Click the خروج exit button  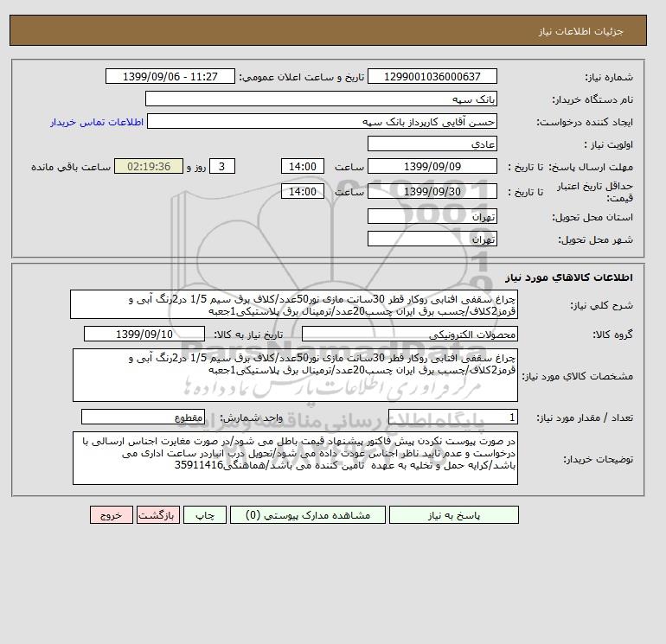pos(112,515)
